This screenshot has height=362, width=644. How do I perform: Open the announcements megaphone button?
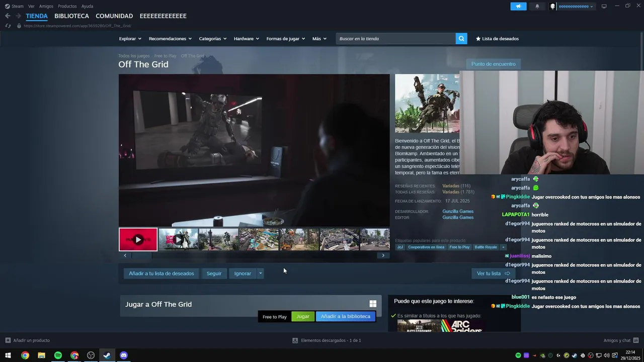pyautogui.click(x=518, y=7)
